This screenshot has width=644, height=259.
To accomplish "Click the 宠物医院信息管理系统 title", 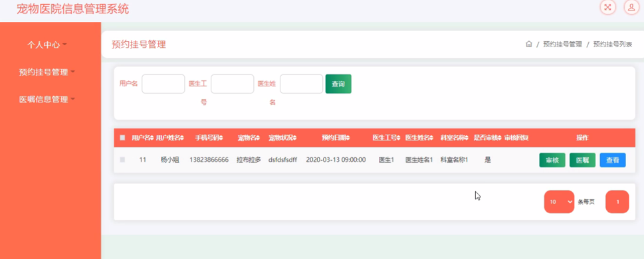I will coord(72,9).
